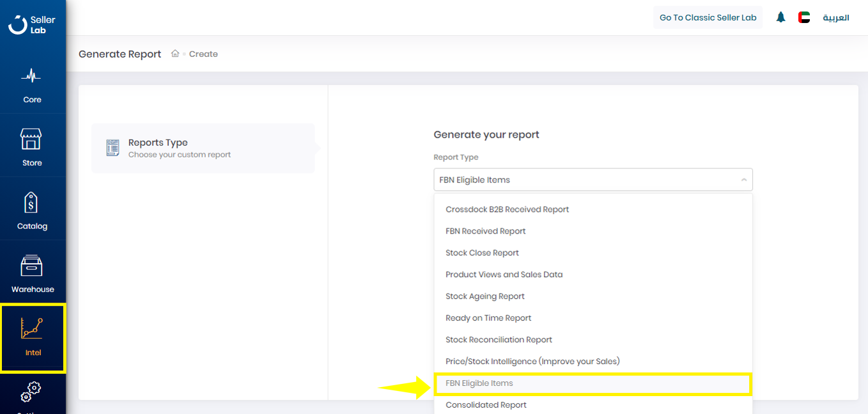Click Go To Classic Seller Lab button
This screenshot has width=868, height=414.
pos(708,17)
